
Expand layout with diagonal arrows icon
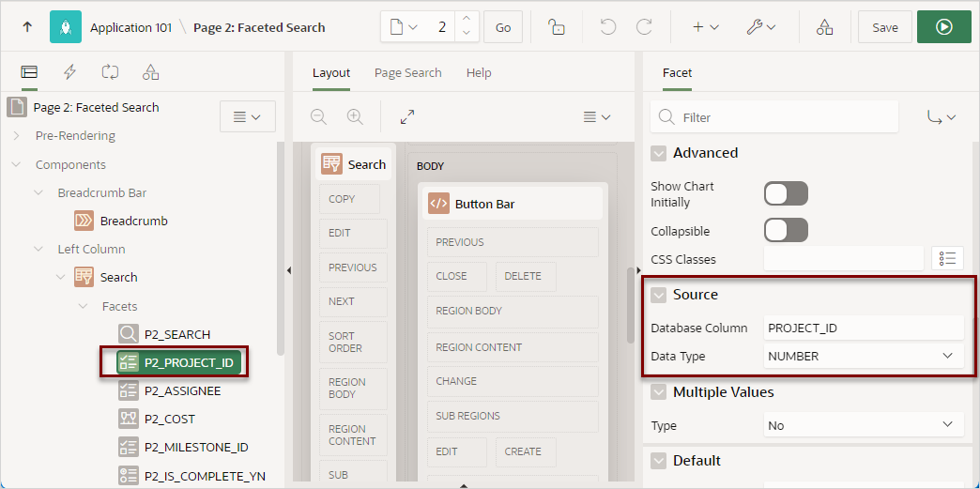pyautogui.click(x=407, y=117)
